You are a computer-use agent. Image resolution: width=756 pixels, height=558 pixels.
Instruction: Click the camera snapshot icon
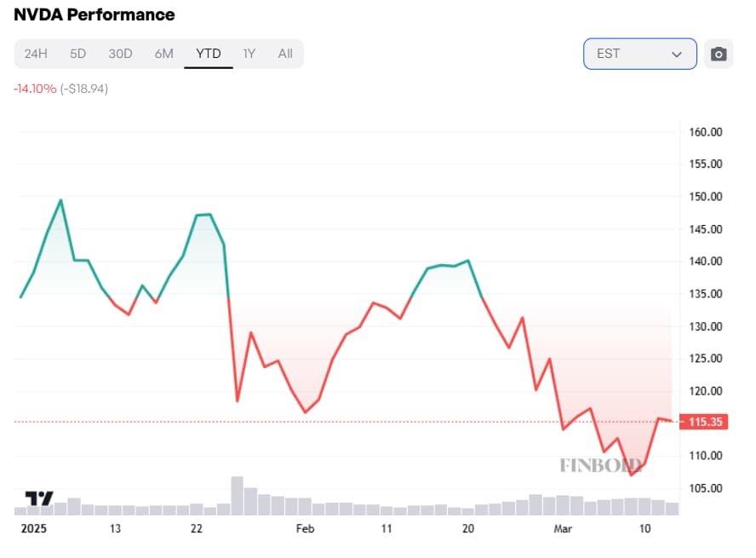pyautogui.click(x=719, y=54)
